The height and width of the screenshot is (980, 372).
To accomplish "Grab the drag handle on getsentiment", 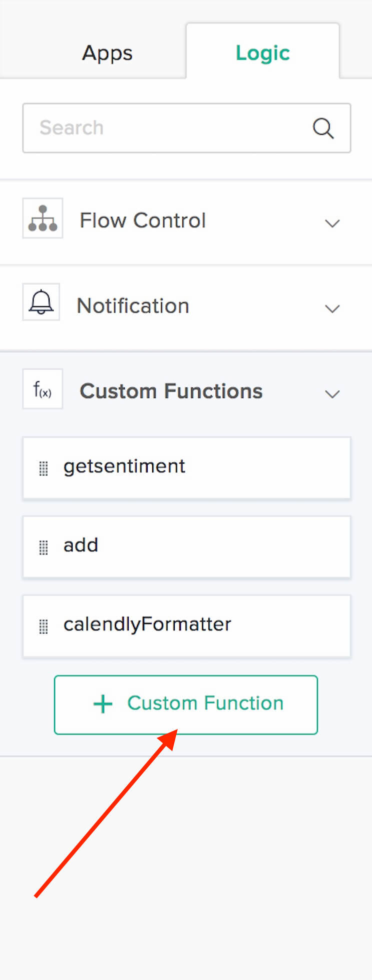I will click(44, 468).
